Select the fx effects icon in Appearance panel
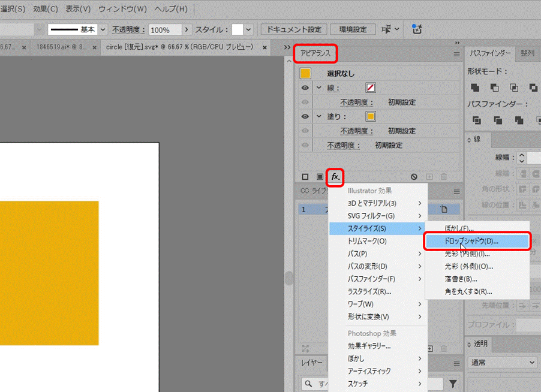 pyautogui.click(x=335, y=177)
